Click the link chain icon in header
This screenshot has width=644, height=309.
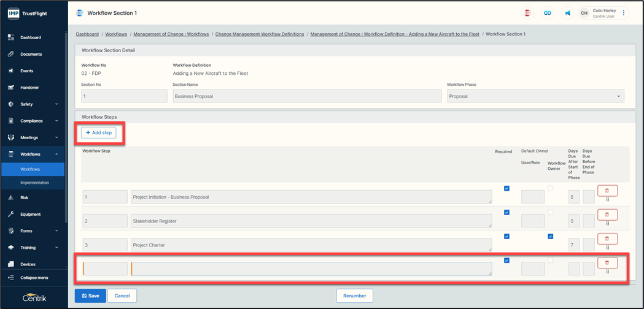point(547,13)
